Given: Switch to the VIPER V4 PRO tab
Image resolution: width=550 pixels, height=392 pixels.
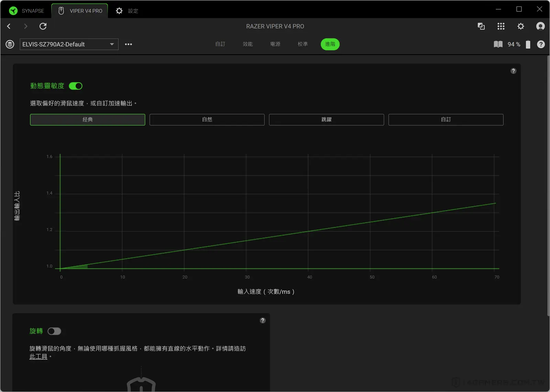Looking at the screenshot, I should (x=80, y=11).
